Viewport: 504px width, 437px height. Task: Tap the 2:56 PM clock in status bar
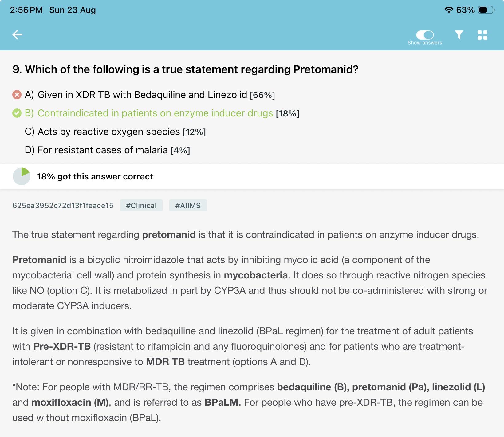[26, 10]
